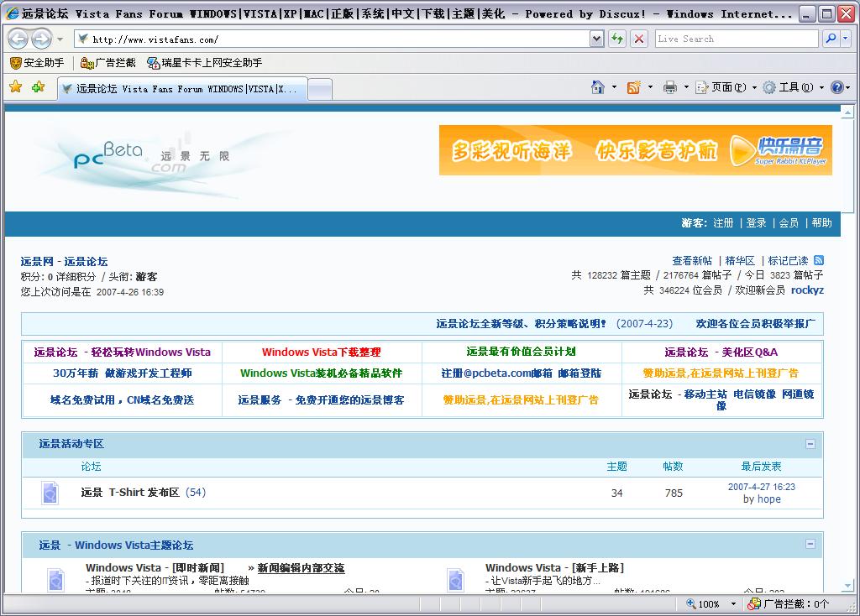Collapse the Windows Vista主题论坛 section

point(810,546)
